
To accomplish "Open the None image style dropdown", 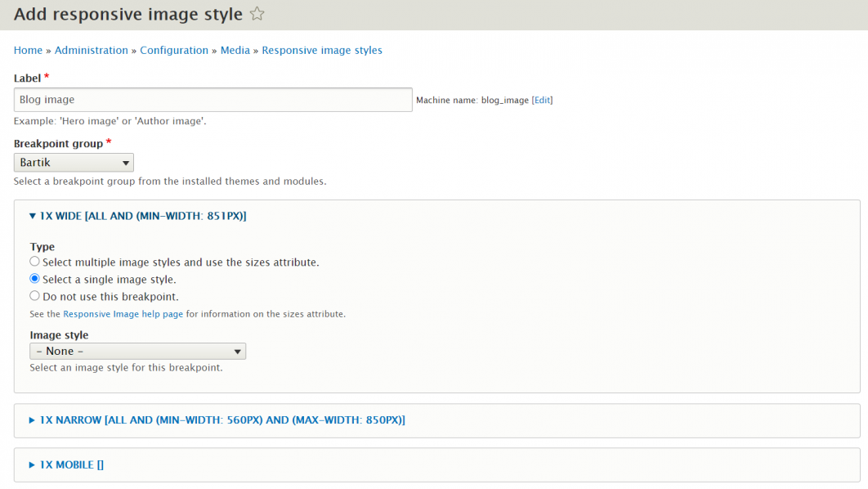I will (137, 351).
